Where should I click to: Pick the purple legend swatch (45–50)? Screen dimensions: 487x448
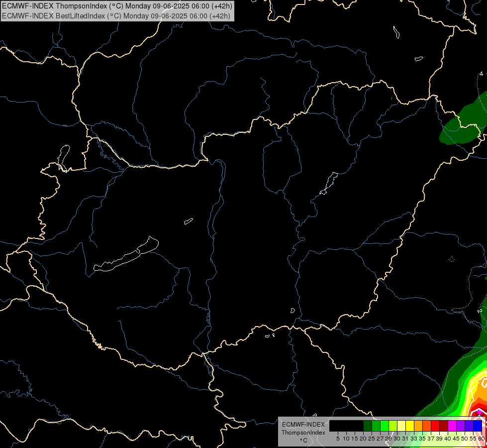pyautogui.click(x=461, y=426)
